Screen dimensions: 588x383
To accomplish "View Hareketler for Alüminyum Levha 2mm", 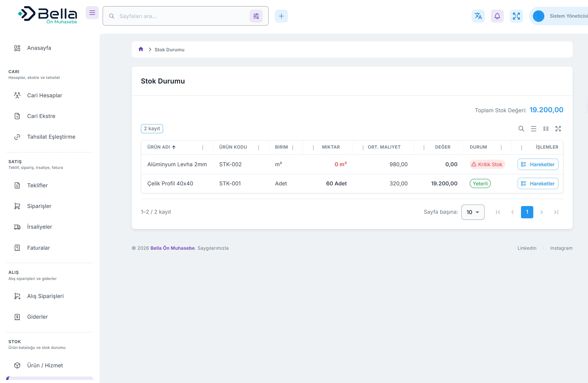I will pos(538,164).
